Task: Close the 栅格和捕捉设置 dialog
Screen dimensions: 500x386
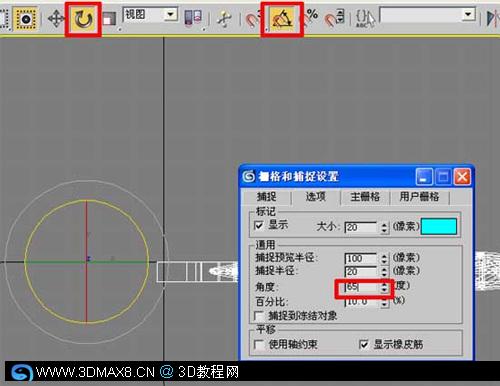Action: pos(462,176)
